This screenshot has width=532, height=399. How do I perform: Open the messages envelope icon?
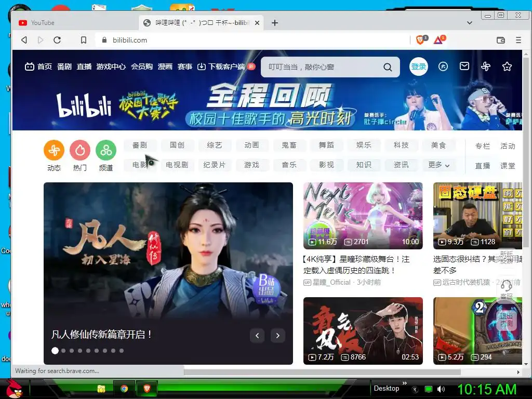464,66
